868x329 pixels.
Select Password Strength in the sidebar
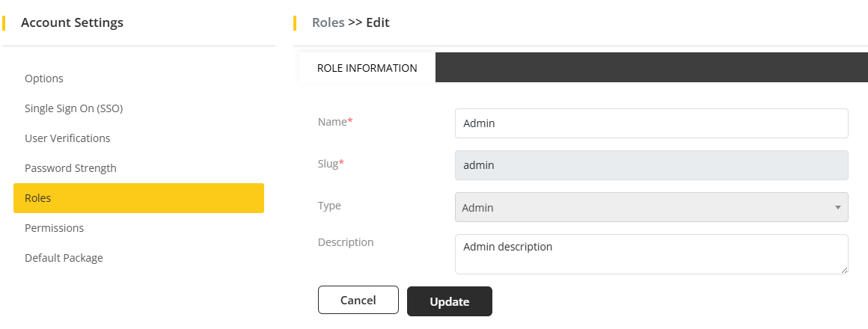(70, 168)
